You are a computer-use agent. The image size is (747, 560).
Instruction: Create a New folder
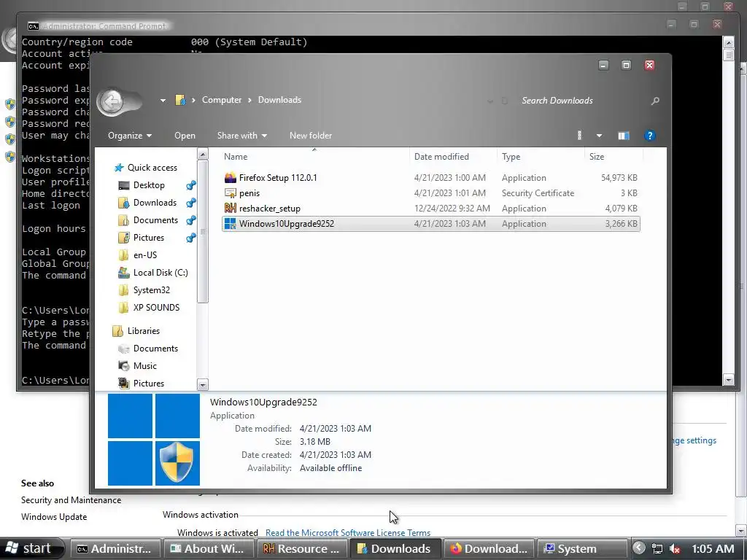coord(311,136)
